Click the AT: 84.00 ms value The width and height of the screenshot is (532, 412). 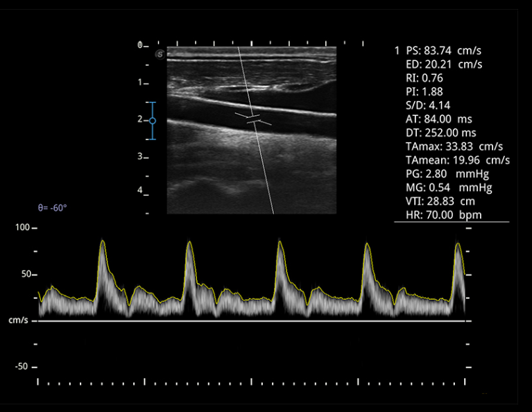coord(438,119)
